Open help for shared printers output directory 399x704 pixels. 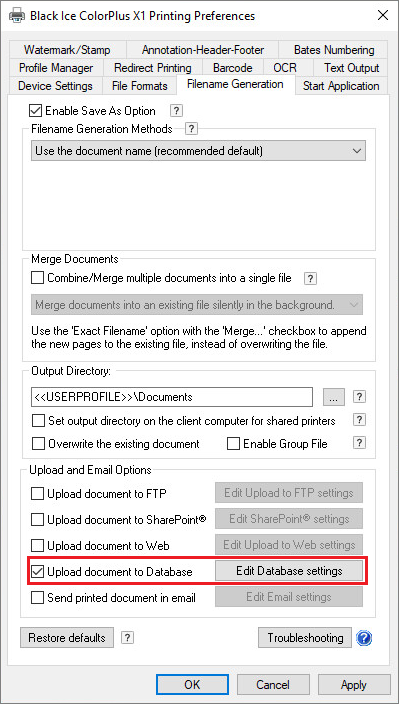click(359, 420)
